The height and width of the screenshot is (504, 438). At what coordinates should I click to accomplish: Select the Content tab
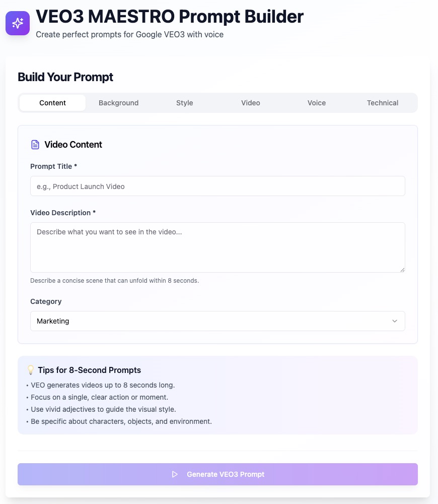(53, 103)
